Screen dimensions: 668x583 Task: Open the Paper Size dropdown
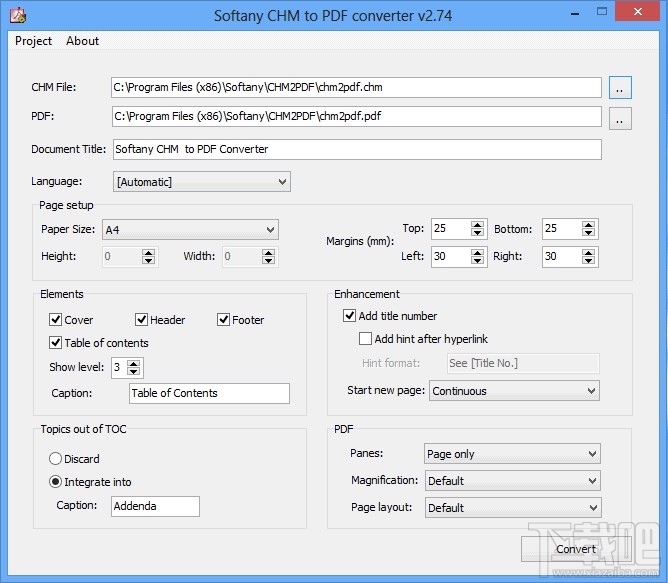[x=190, y=230]
